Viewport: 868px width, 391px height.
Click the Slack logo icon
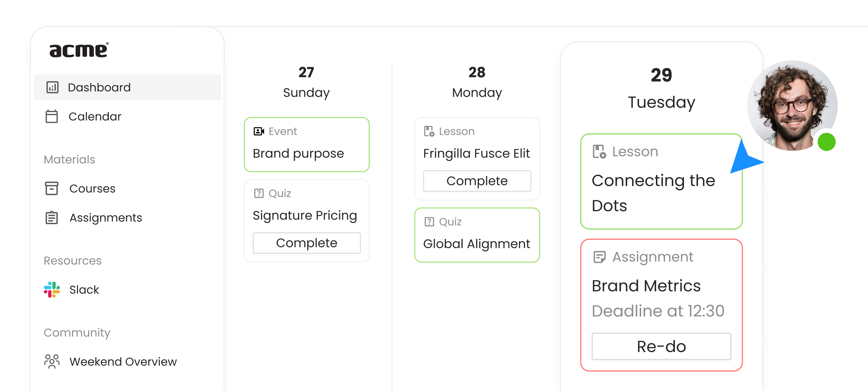point(52,289)
